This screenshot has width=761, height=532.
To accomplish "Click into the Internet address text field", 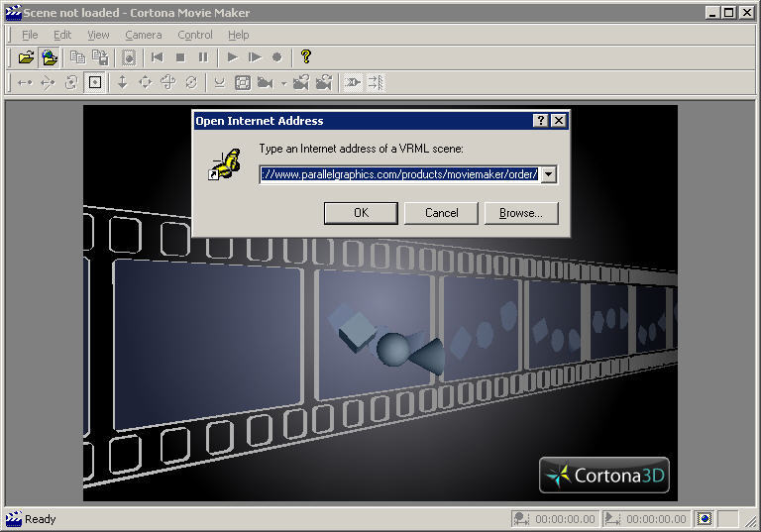I will pyautogui.click(x=399, y=174).
